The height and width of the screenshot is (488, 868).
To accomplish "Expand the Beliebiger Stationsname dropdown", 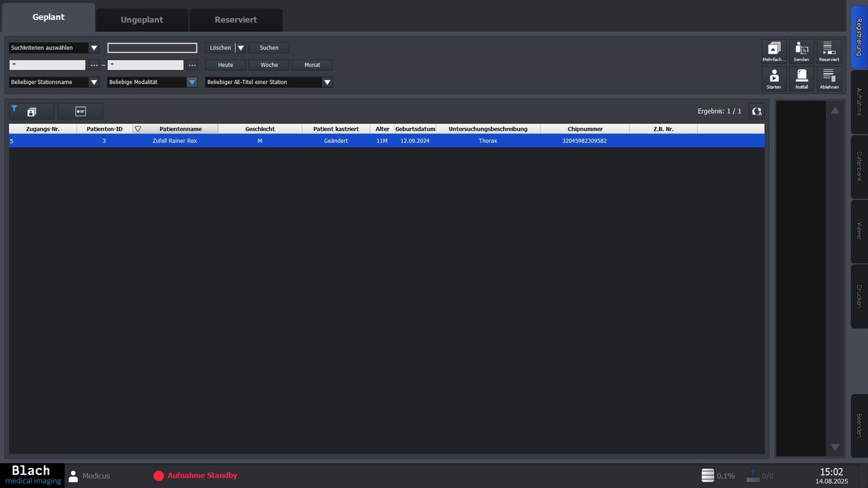I will click(54, 82).
